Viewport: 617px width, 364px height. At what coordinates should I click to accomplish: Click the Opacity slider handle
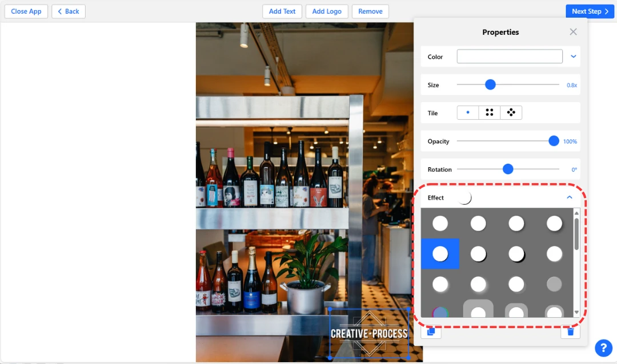point(554,141)
